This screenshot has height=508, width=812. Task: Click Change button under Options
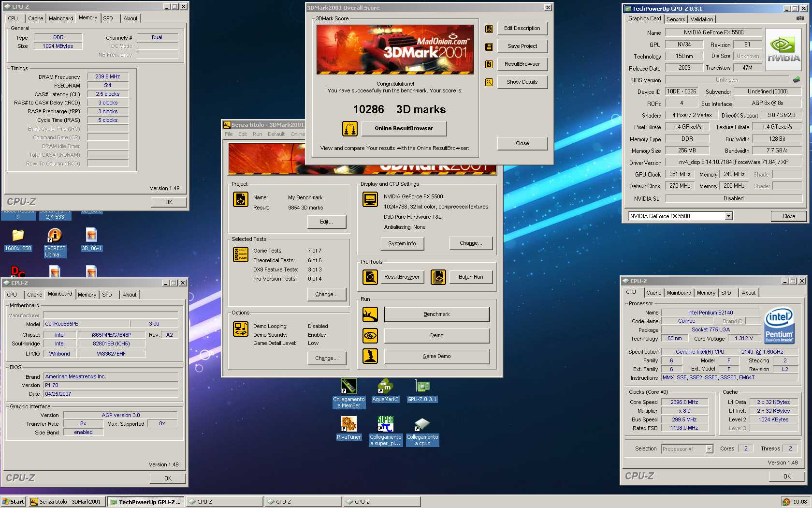[x=327, y=358]
